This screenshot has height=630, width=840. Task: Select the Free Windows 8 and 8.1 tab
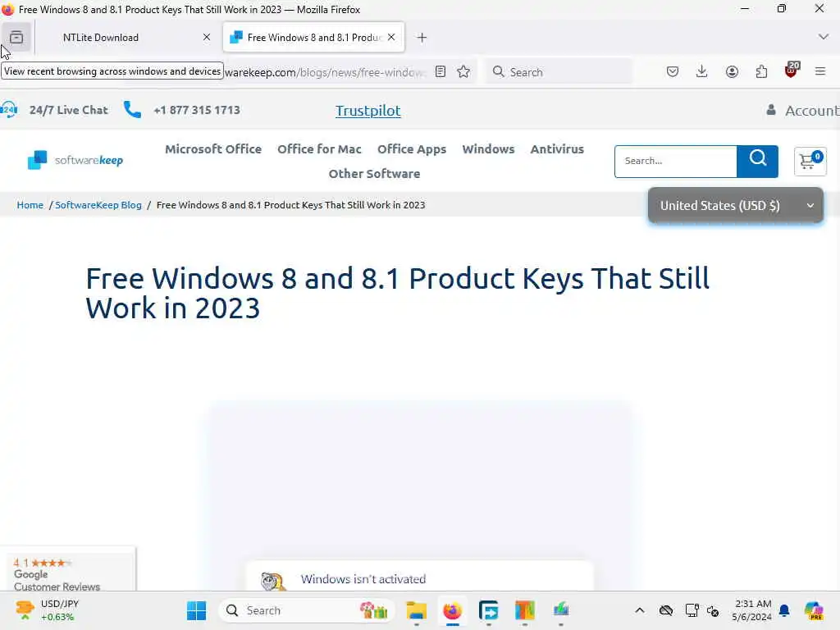tap(313, 38)
